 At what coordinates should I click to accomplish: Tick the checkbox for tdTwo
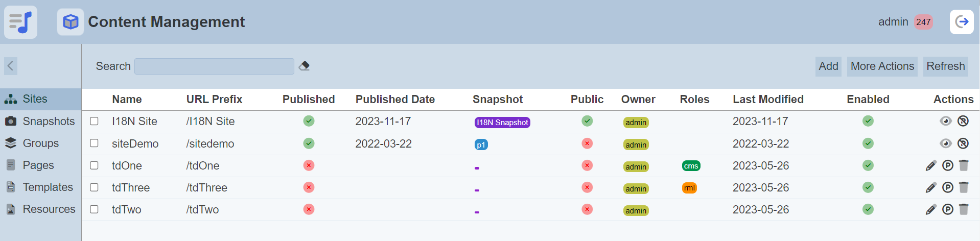point(94,209)
